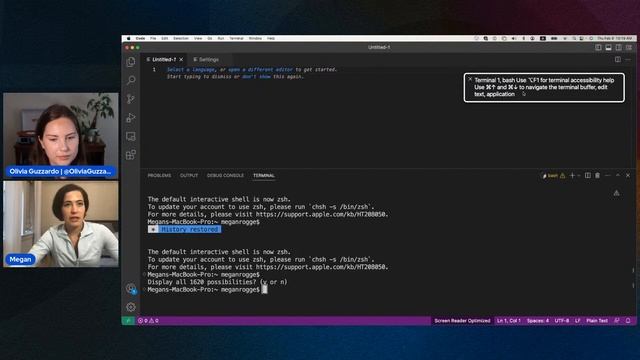Open the Terminal menu
Screen dimensions: 640x360
coord(236,38)
